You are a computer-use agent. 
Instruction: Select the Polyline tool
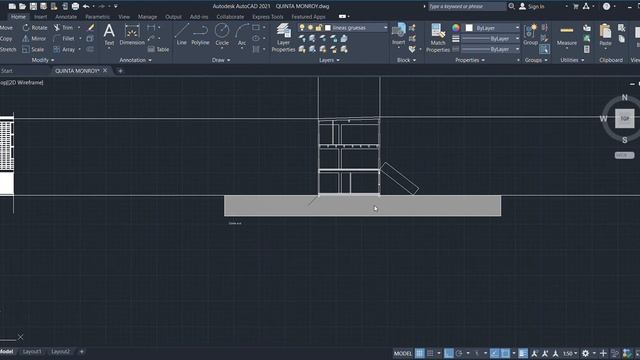click(x=200, y=34)
